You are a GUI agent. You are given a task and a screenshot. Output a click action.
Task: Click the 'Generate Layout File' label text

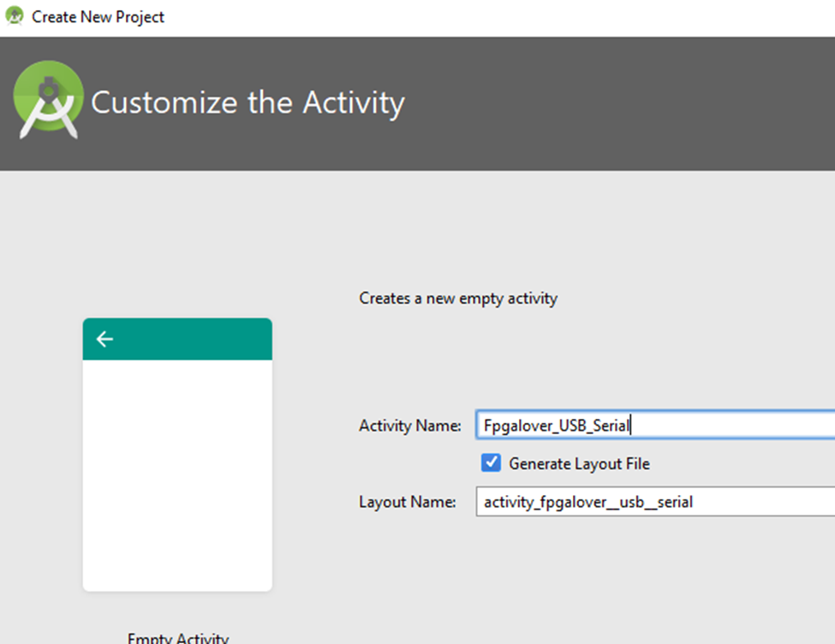(x=579, y=464)
